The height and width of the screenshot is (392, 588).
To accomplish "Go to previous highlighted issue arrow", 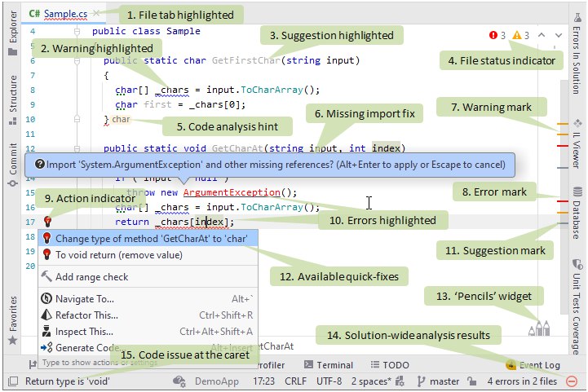I will coord(542,35).
